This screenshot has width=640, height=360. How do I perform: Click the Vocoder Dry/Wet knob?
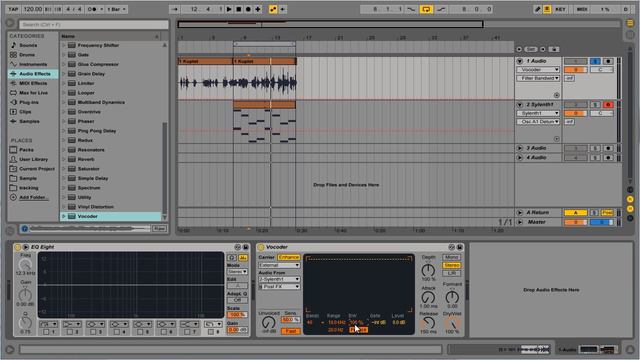[452, 324]
